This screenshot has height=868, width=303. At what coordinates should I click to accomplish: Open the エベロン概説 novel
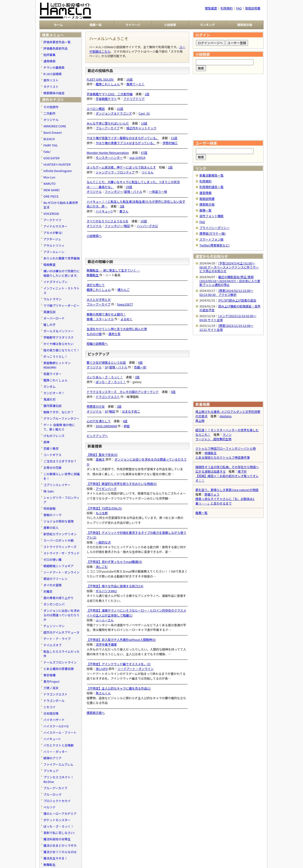[x=96, y=109]
